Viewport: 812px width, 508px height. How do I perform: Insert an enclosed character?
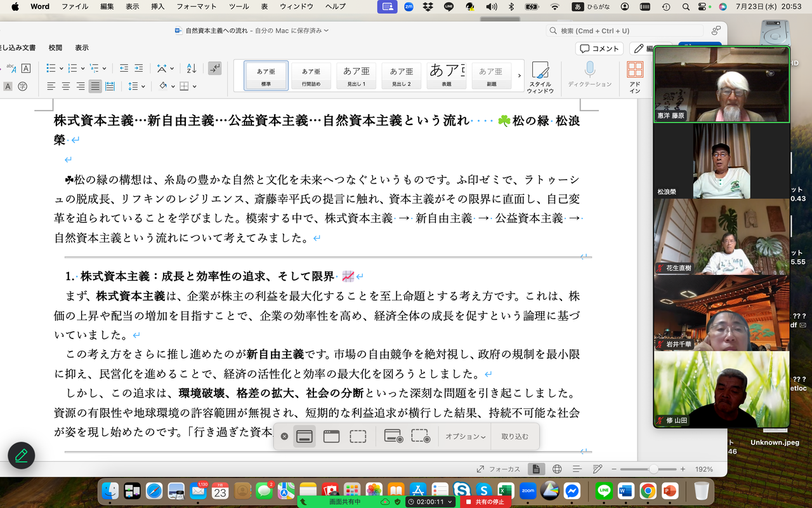[23, 86]
